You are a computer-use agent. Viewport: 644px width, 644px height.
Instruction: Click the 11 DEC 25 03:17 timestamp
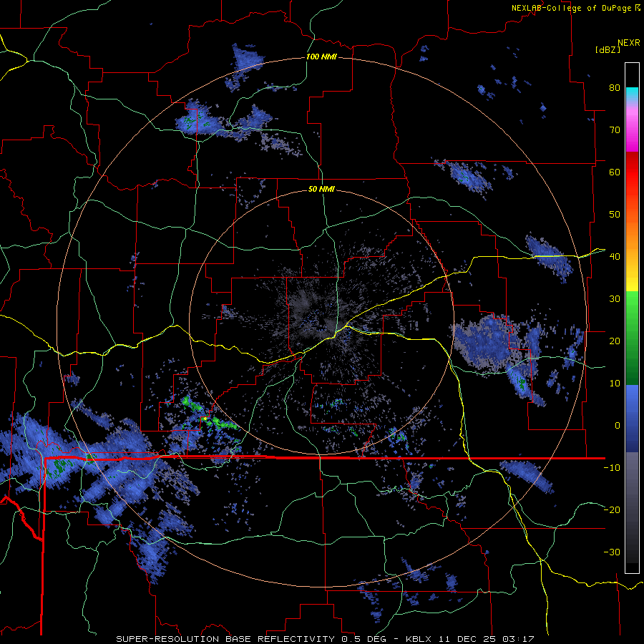pos(487,639)
